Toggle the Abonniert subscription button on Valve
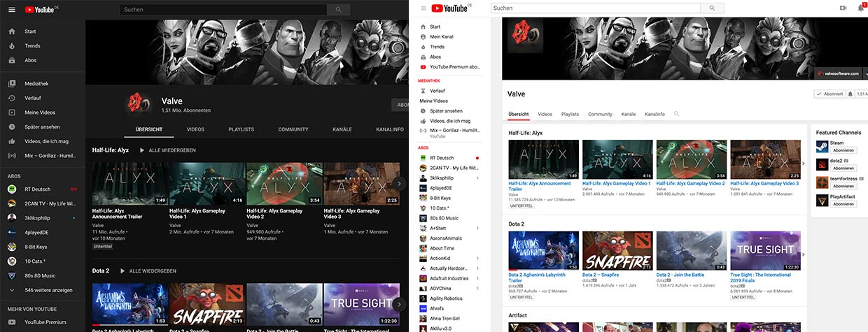 pyautogui.click(x=828, y=94)
